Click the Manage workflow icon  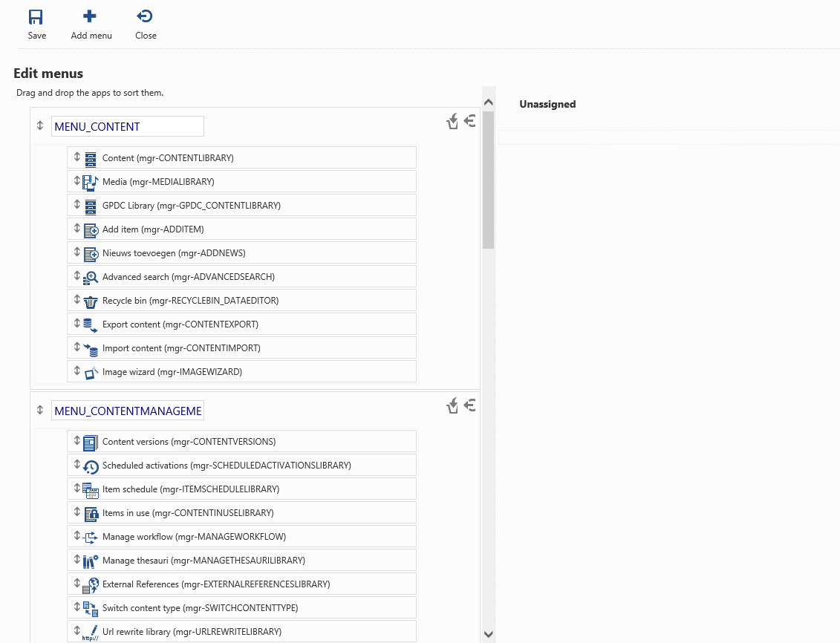[x=91, y=538]
